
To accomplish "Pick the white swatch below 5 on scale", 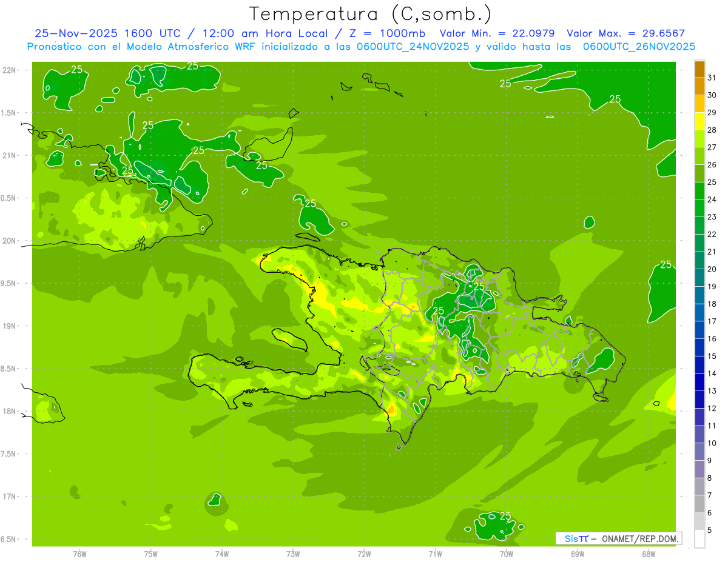I will pyautogui.click(x=699, y=539).
